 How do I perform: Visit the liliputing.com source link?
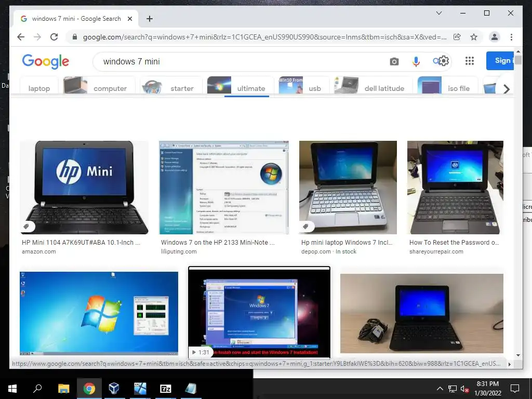click(179, 252)
